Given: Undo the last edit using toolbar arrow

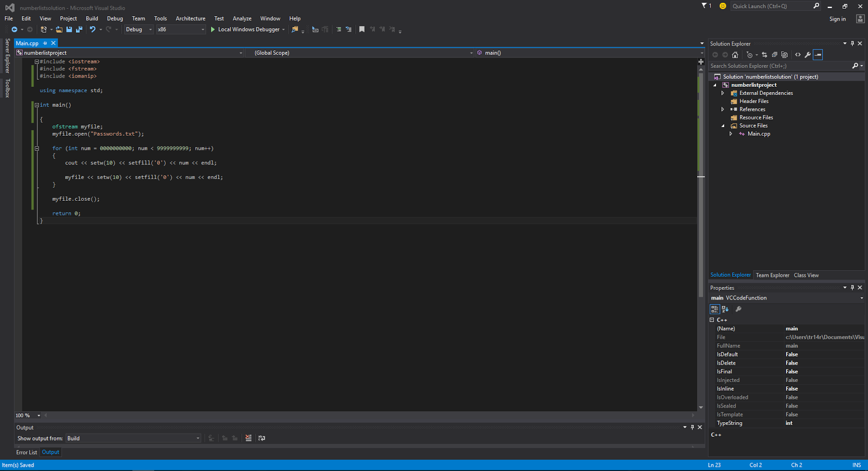Looking at the screenshot, I should [93, 29].
